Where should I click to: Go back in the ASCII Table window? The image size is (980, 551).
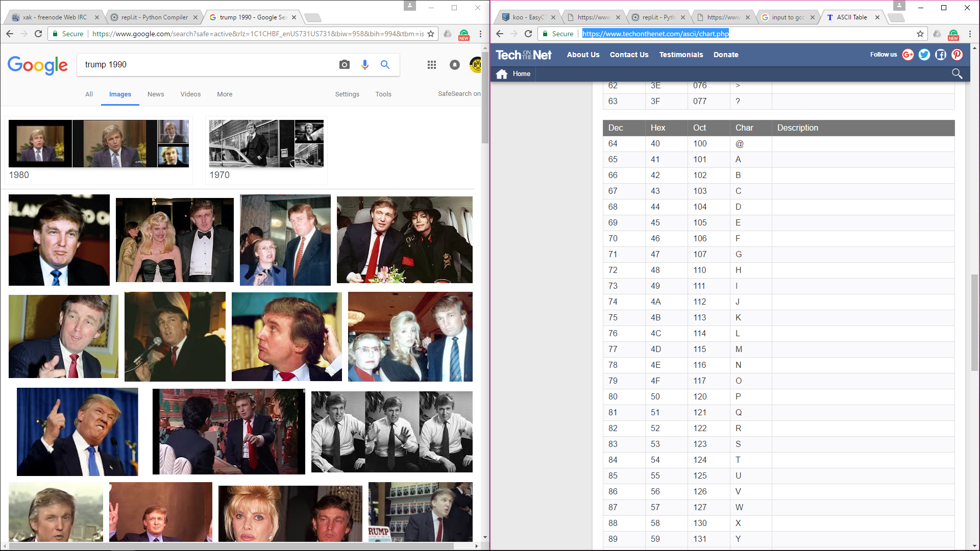(x=500, y=34)
